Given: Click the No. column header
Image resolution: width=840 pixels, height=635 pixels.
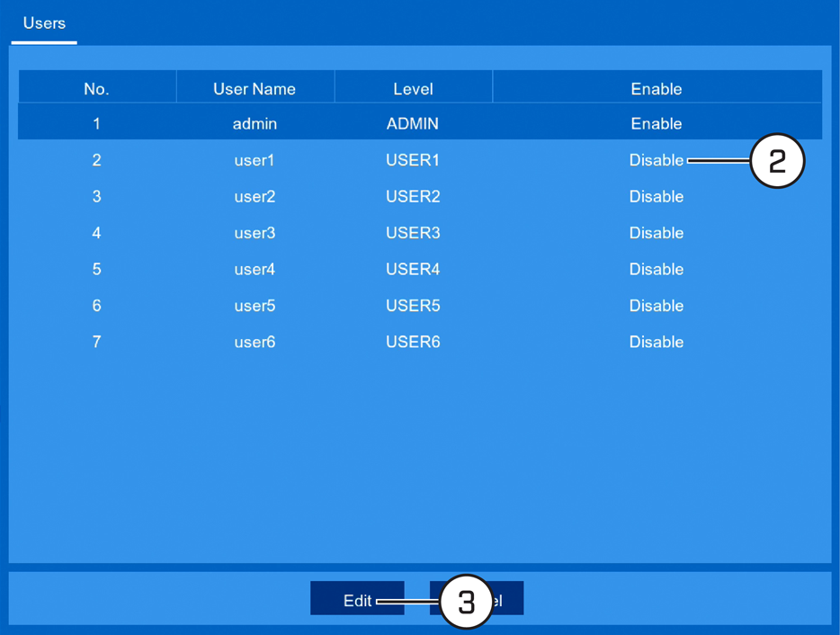Looking at the screenshot, I should (x=97, y=88).
